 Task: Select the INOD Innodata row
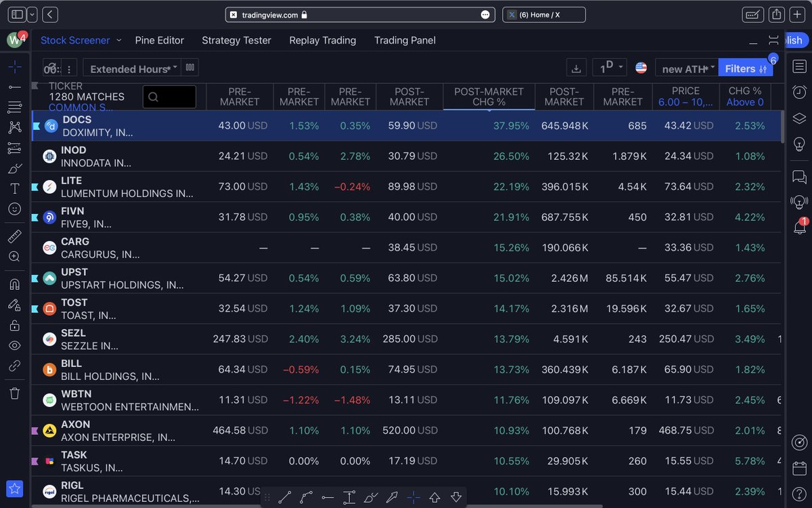pyautogui.click(x=406, y=156)
